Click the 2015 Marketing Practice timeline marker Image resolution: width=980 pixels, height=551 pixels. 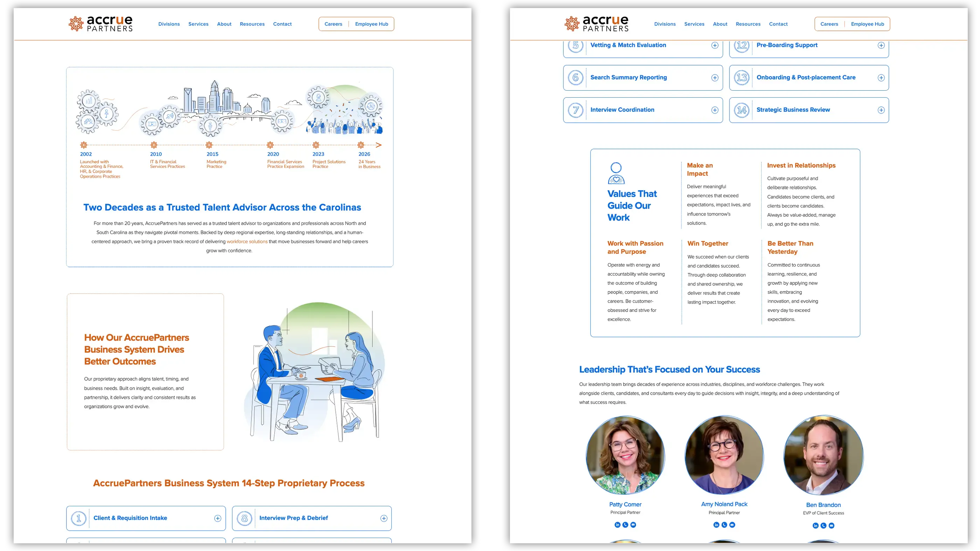coord(209,145)
